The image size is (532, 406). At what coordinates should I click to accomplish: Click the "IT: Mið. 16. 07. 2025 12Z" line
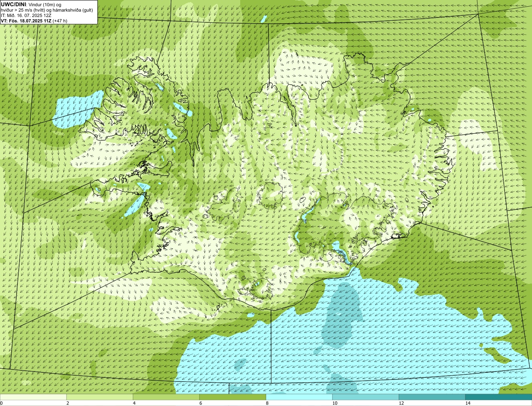(26, 15)
